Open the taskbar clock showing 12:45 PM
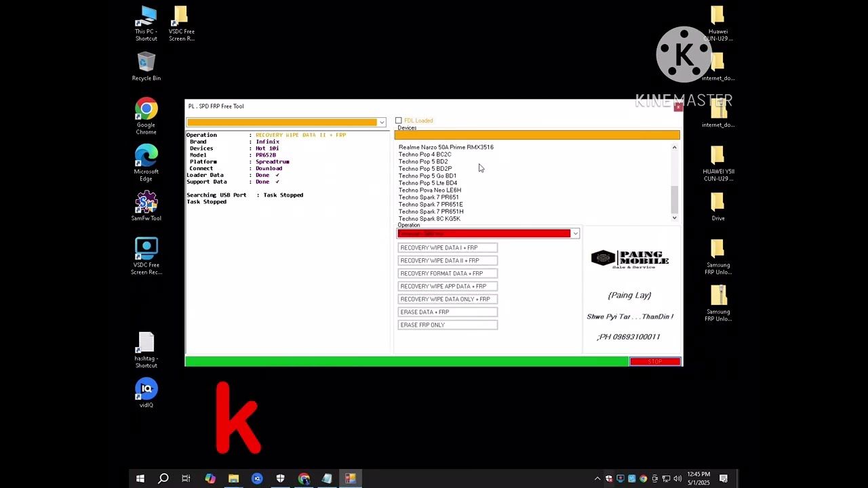The width and height of the screenshot is (868, 488). (698, 479)
